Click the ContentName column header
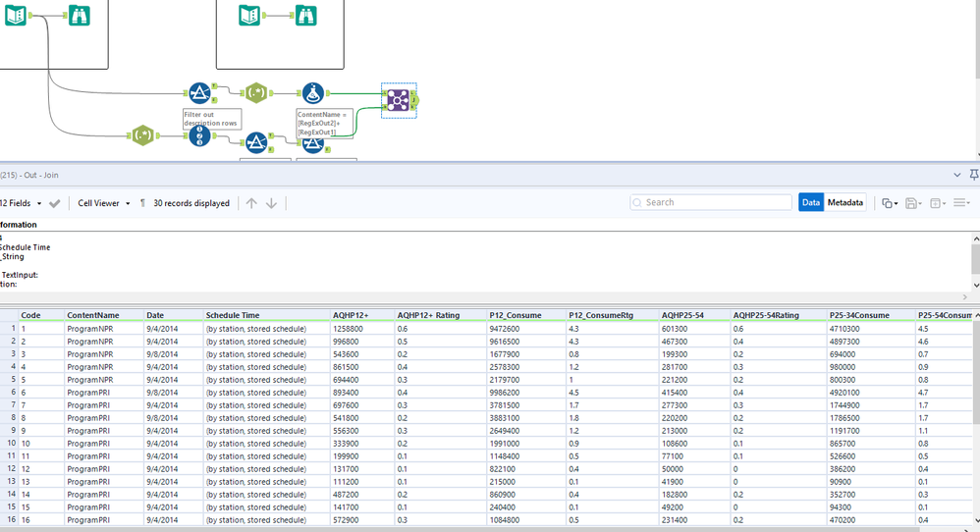 (93, 315)
